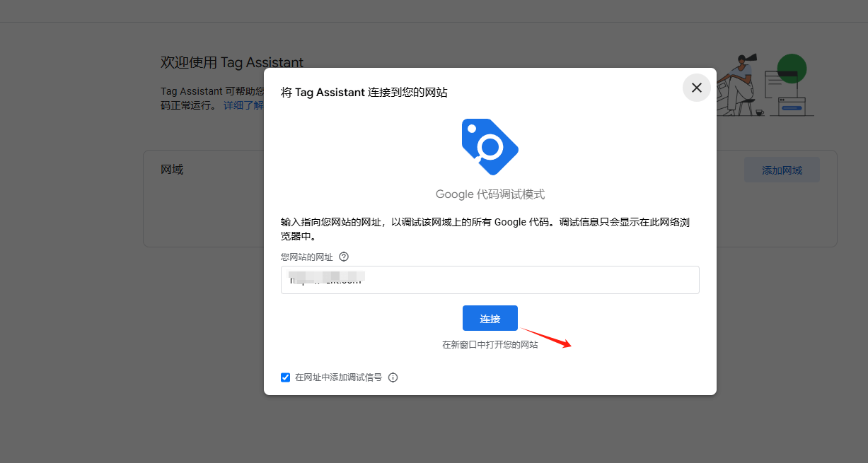868x463 pixels.
Task: Click 添加网域 button in background page
Action: 782,170
